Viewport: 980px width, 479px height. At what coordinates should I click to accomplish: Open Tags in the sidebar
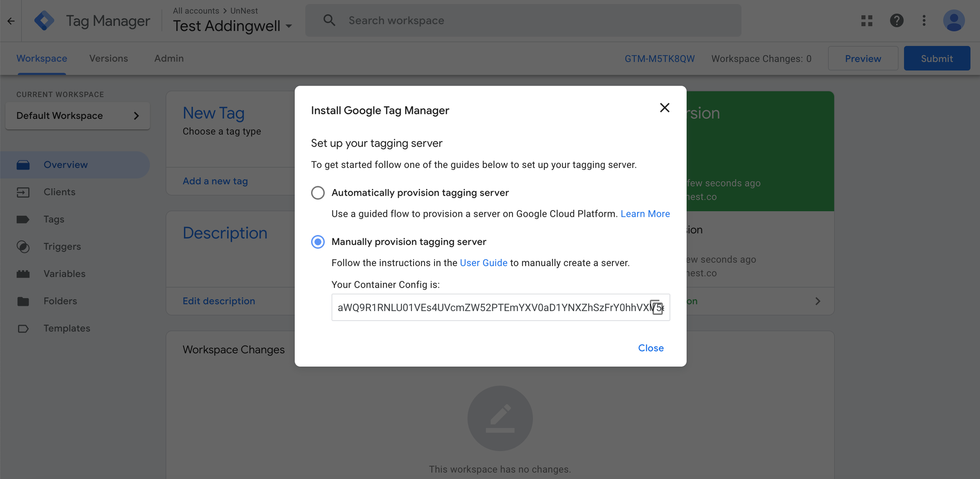54,219
